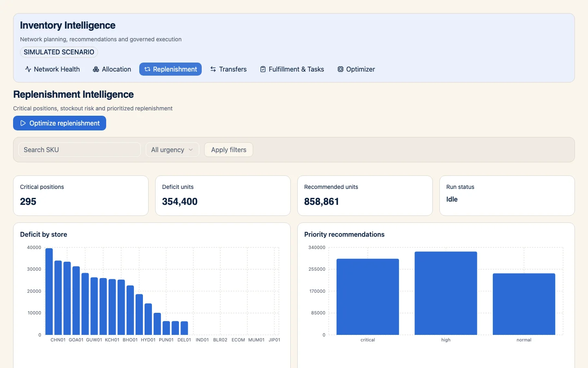
Task: Click the Run status Idle text
Action: (452, 199)
